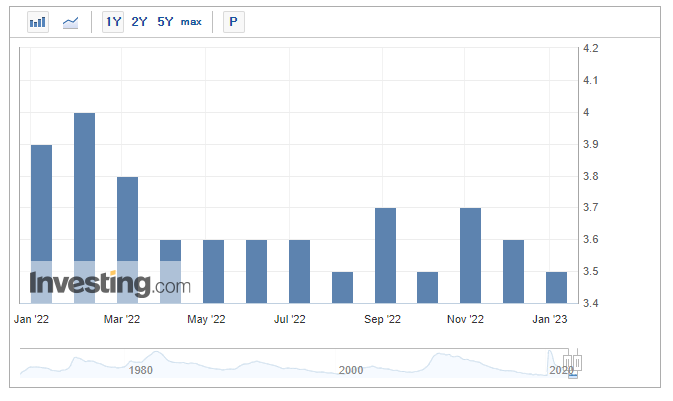Click the right navigator range handle
The image size is (673, 401).
pos(577,363)
